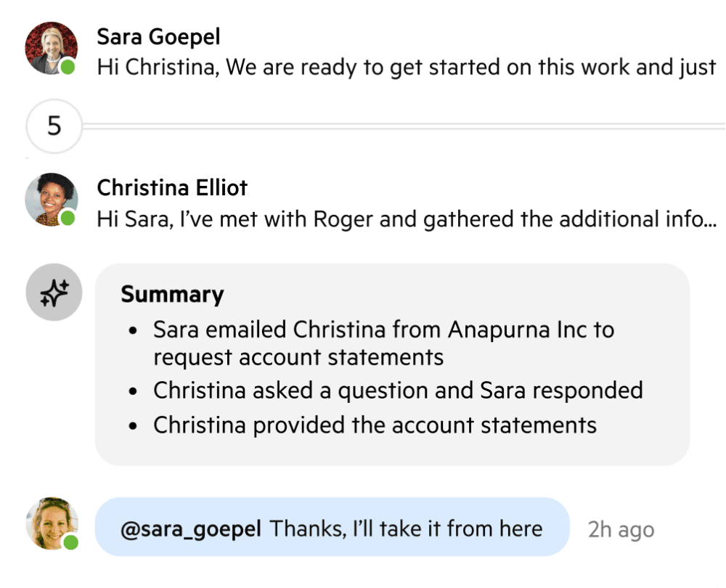Expand Christina's truncated "Hi Sara" message
This screenshot has width=726, height=588.
(x=407, y=219)
